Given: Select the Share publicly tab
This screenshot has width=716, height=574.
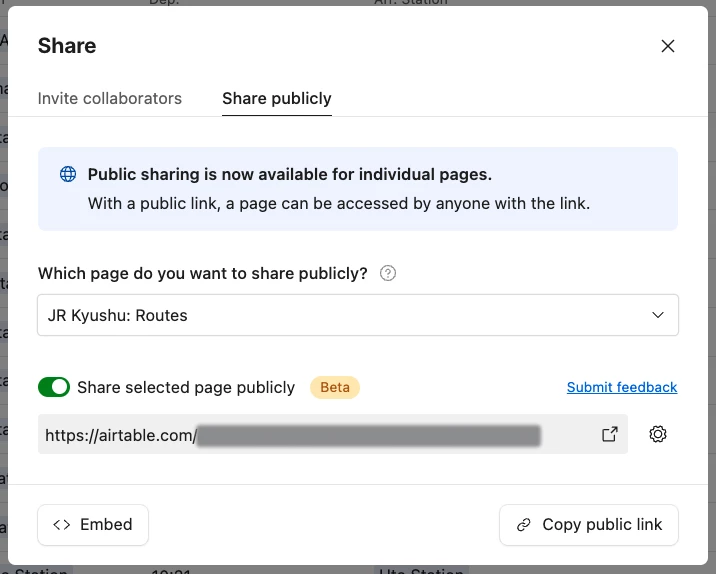Looking at the screenshot, I should pyautogui.click(x=277, y=99).
